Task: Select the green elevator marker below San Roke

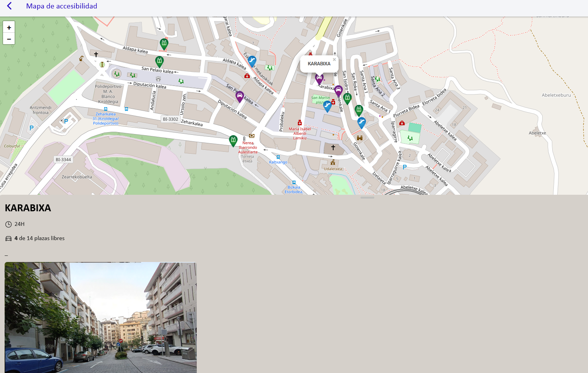Action: [x=359, y=111]
